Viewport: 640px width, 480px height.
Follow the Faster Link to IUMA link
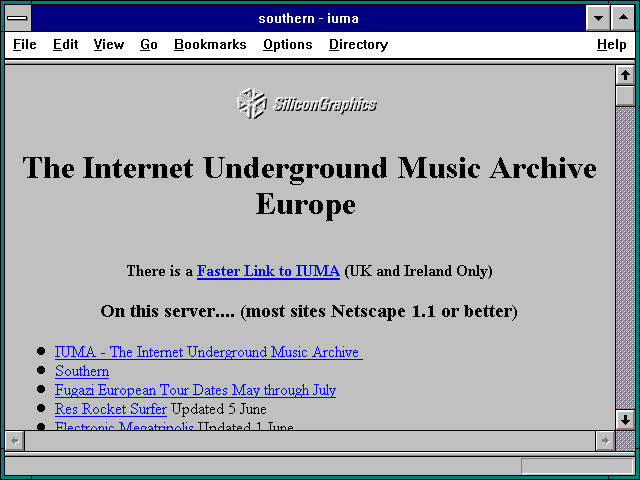click(x=268, y=271)
